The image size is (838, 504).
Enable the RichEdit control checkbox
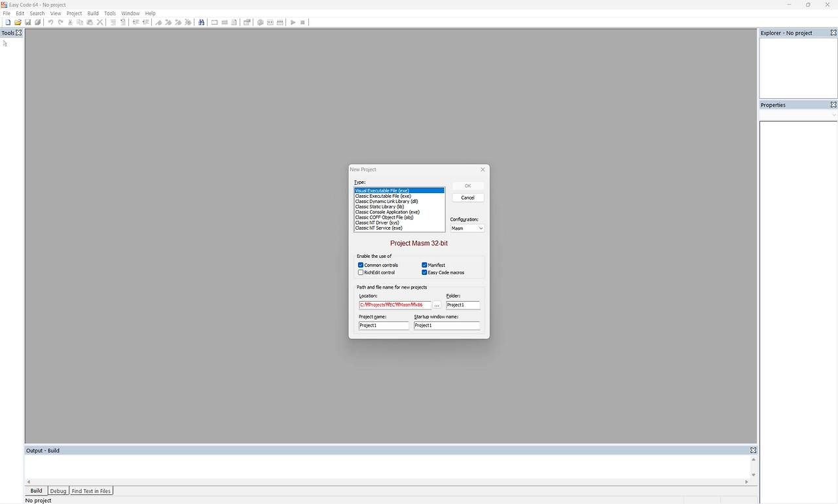coord(361,272)
